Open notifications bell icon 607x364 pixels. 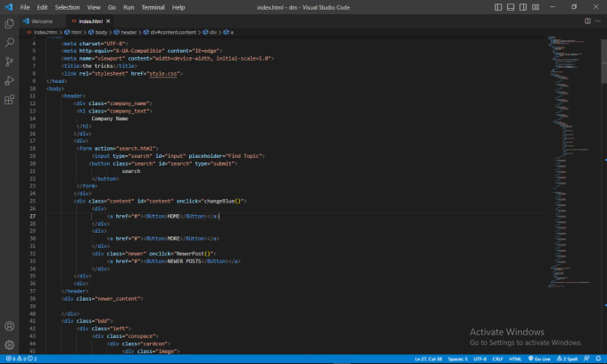pos(598,359)
